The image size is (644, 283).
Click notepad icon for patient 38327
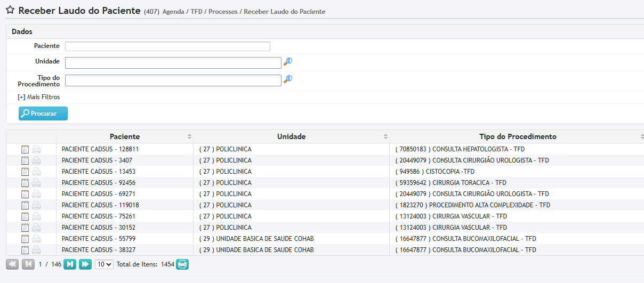pyautogui.click(x=25, y=250)
